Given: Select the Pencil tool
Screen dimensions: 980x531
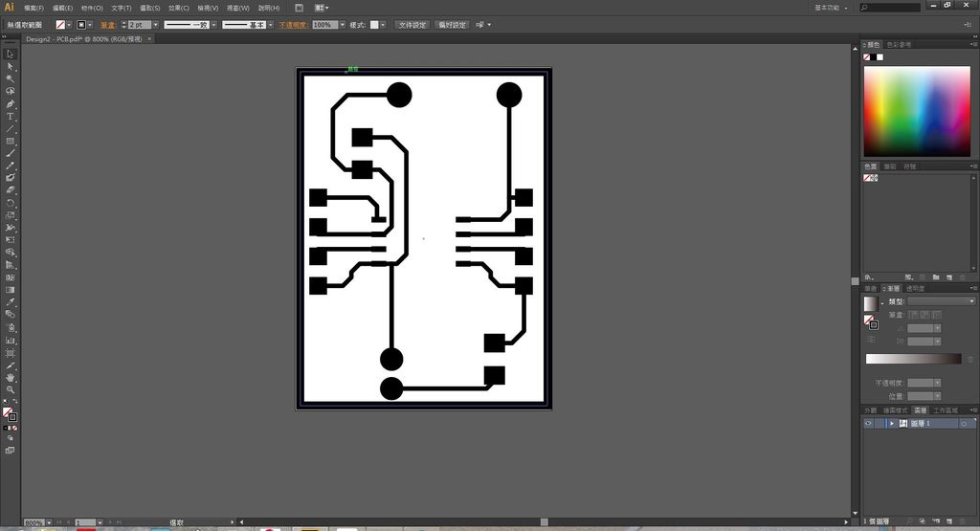Looking at the screenshot, I should point(10,166).
